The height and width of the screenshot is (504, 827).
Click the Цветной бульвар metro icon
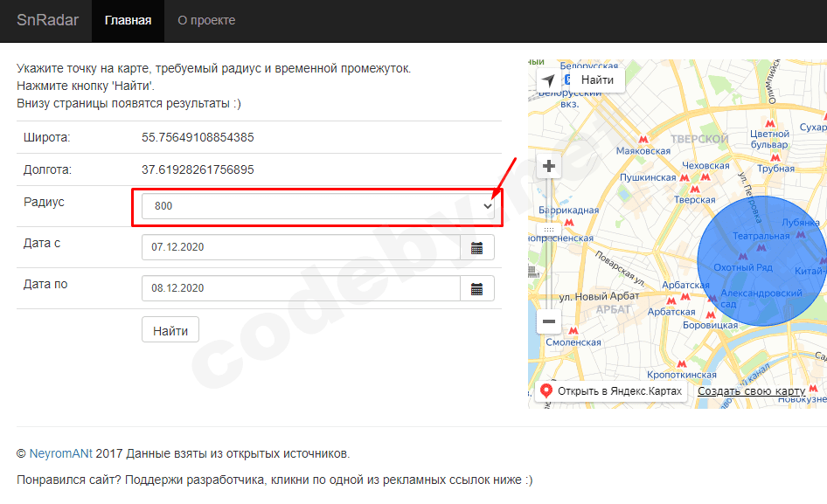tap(770, 123)
